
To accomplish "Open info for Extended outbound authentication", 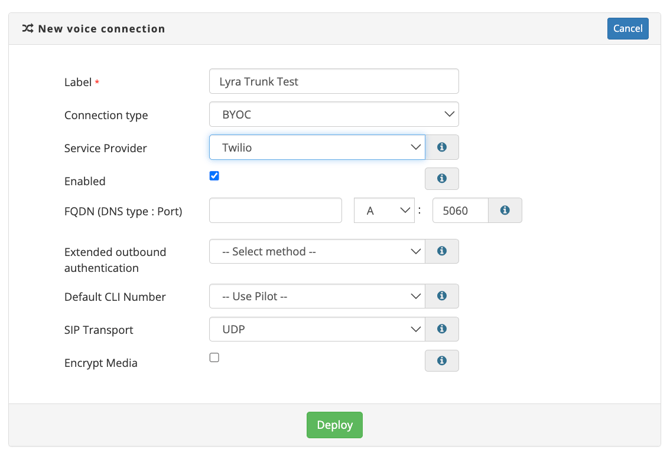I will tap(442, 252).
